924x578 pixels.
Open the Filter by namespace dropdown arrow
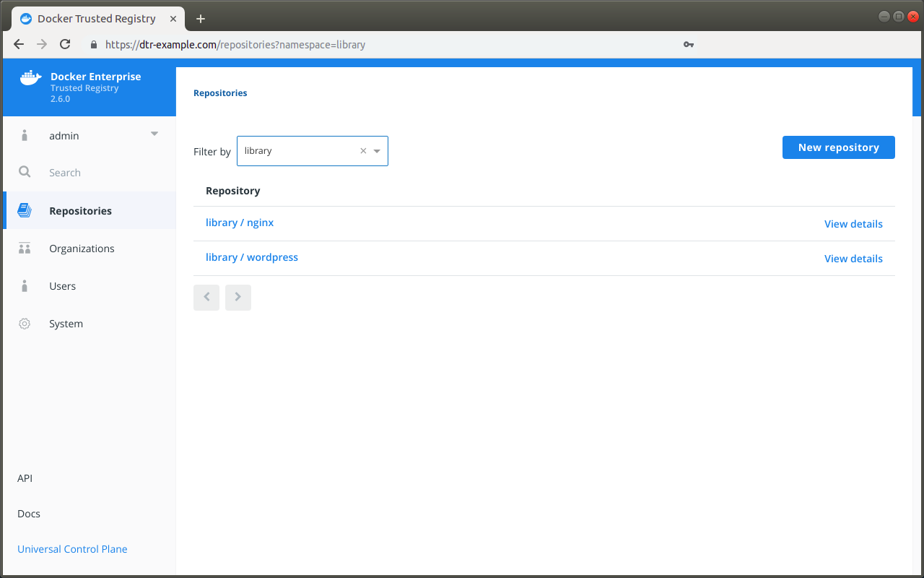(x=377, y=151)
